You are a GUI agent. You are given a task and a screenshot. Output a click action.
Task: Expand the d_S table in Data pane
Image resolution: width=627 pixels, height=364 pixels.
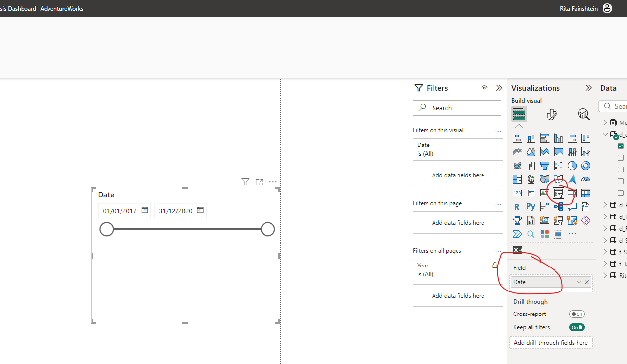tap(605, 240)
